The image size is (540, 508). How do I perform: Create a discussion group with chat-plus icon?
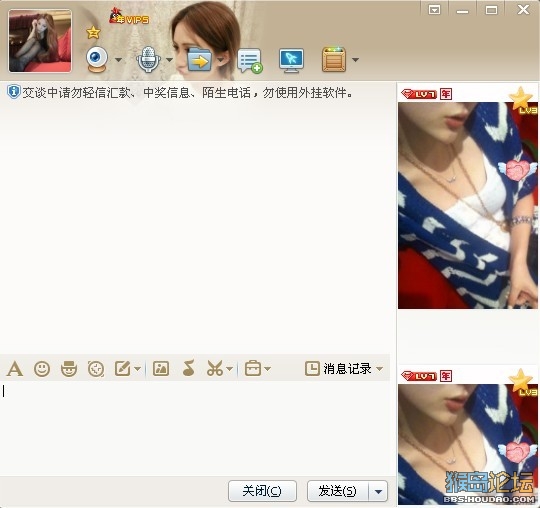click(250, 61)
